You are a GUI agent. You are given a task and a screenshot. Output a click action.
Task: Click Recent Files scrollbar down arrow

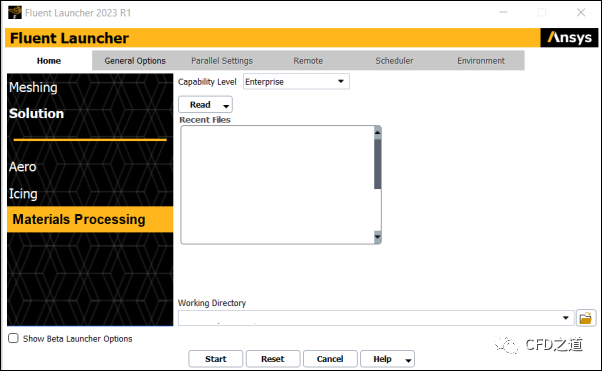pos(377,237)
